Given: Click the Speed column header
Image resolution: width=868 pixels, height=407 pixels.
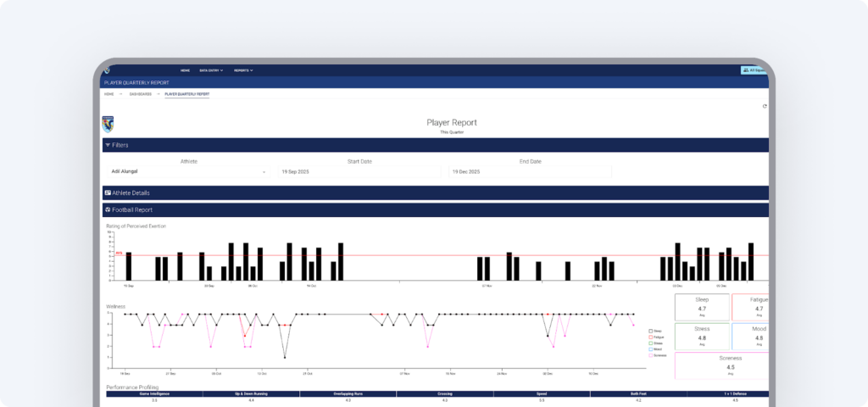Looking at the screenshot, I should pos(542,393).
